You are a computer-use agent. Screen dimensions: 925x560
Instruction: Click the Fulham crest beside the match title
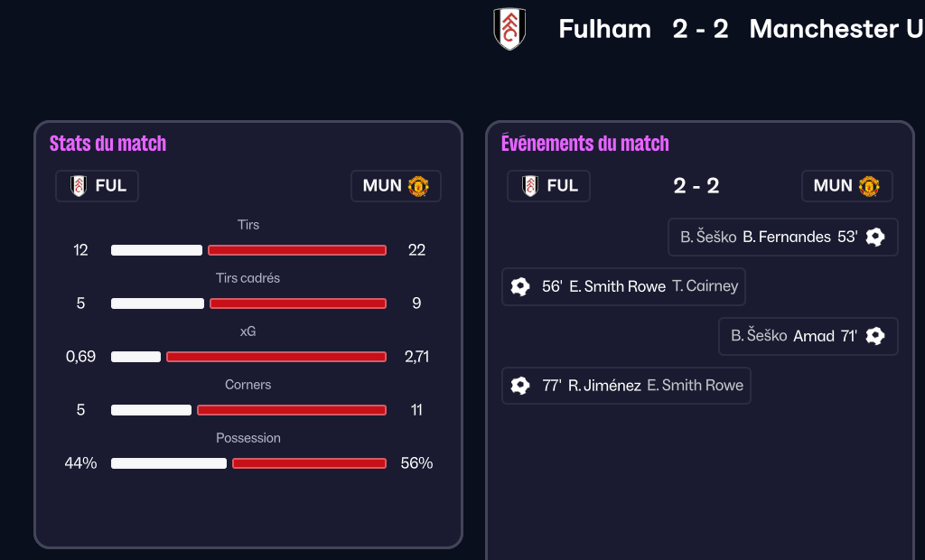[509, 29]
